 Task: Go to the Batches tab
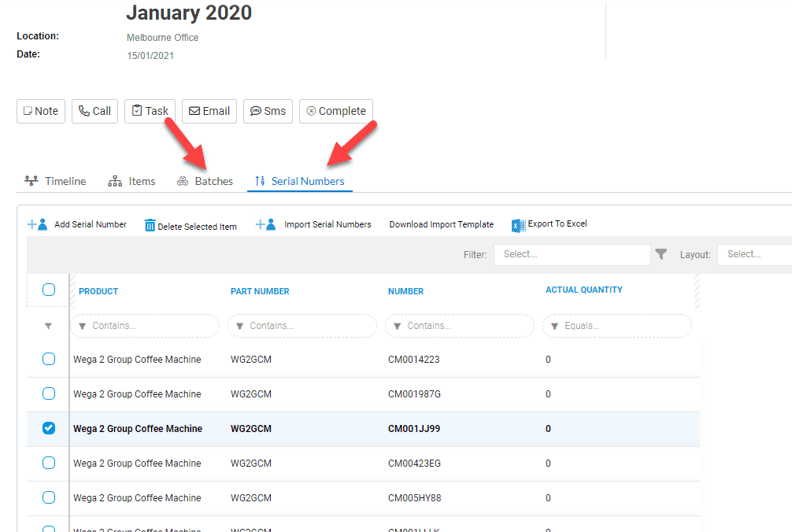point(205,181)
